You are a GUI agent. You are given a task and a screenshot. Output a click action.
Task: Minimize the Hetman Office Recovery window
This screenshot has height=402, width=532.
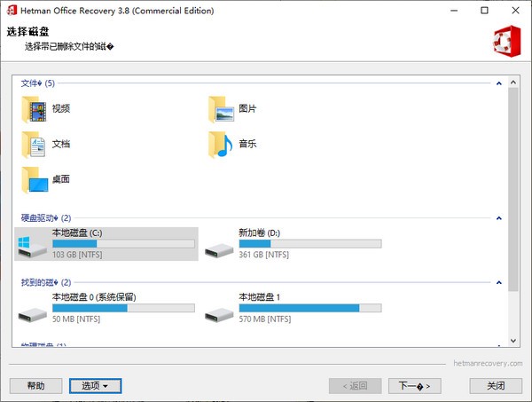click(x=454, y=11)
